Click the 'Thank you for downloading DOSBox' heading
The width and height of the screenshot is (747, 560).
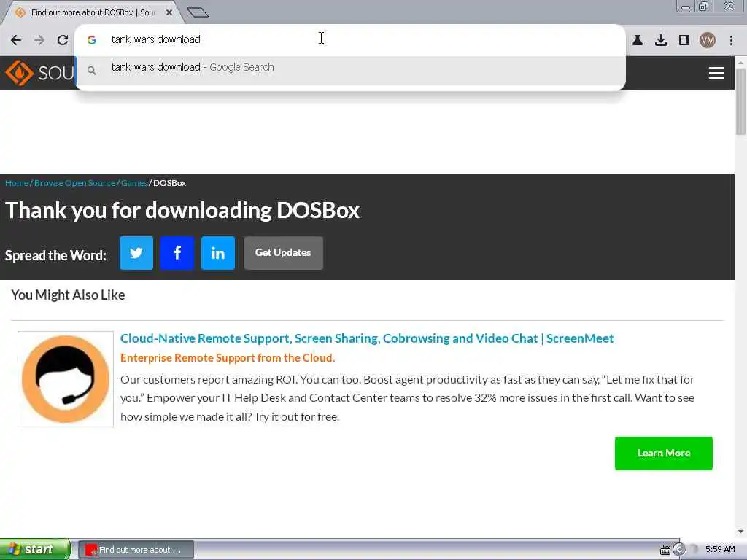[182, 211]
